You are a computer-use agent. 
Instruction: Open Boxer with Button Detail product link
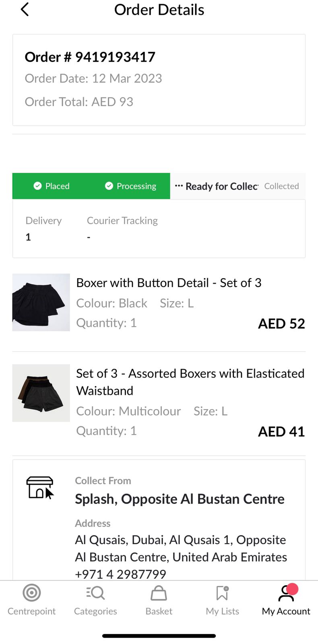tap(169, 283)
